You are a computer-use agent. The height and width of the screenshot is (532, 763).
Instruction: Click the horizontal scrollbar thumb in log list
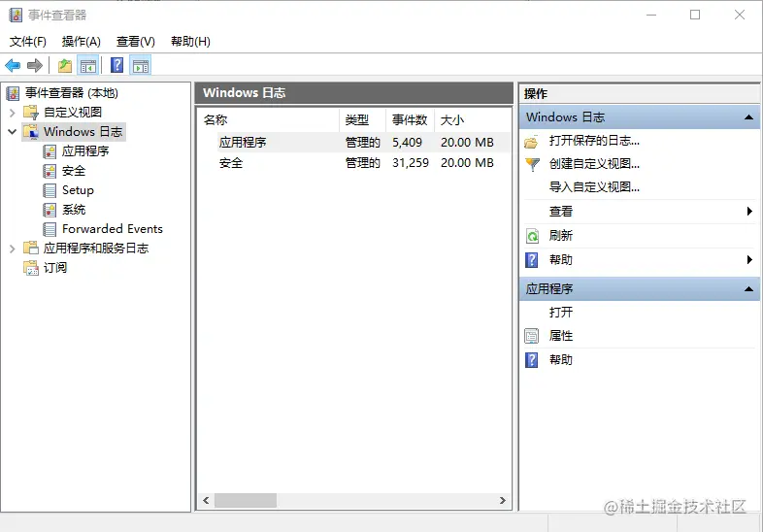point(246,500)
